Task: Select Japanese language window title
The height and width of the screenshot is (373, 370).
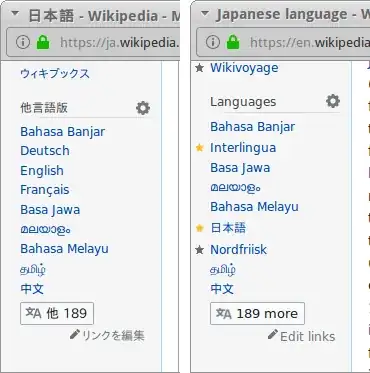Action: coord(293,15)
